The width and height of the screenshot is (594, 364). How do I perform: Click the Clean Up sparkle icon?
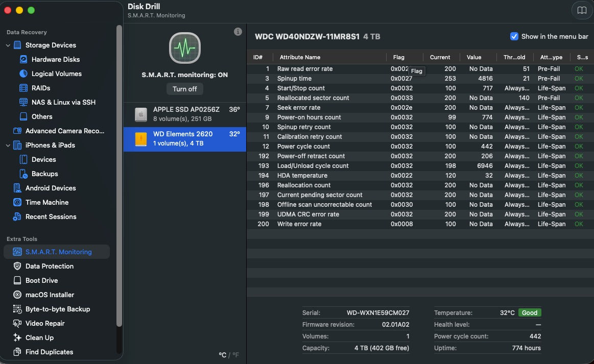(17, 337)
